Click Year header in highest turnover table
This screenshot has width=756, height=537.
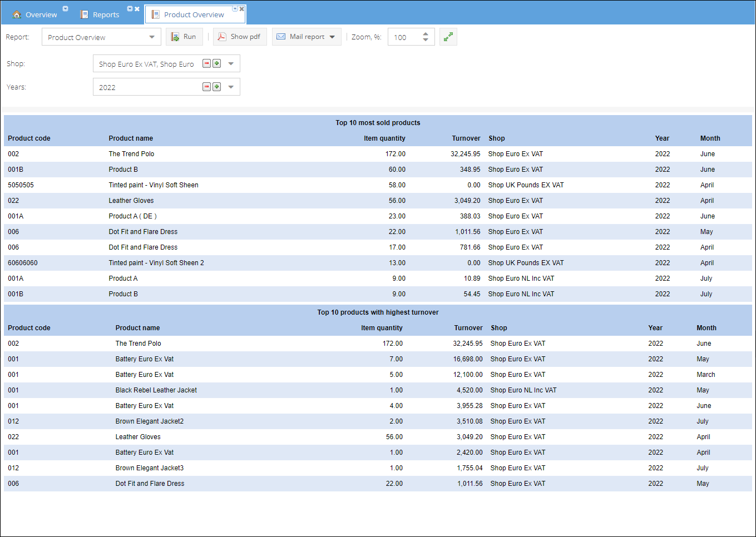pyautogui.click(x=655, y=328)
